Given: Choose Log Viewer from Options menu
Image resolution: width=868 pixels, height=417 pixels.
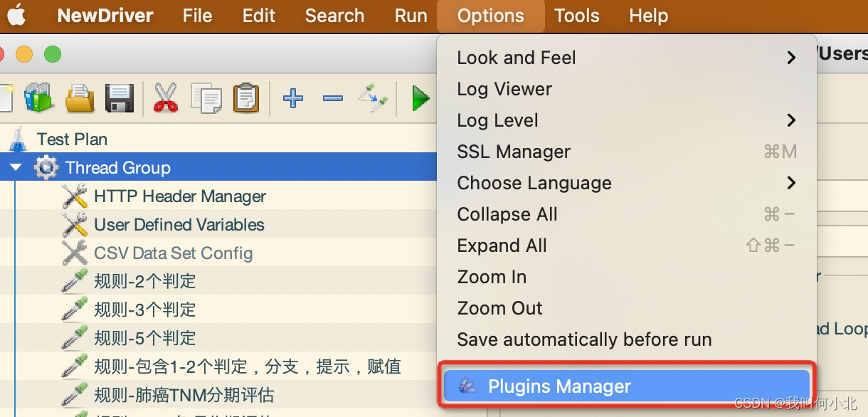Looking at the screenshot, I should click(x=626, y=89).
